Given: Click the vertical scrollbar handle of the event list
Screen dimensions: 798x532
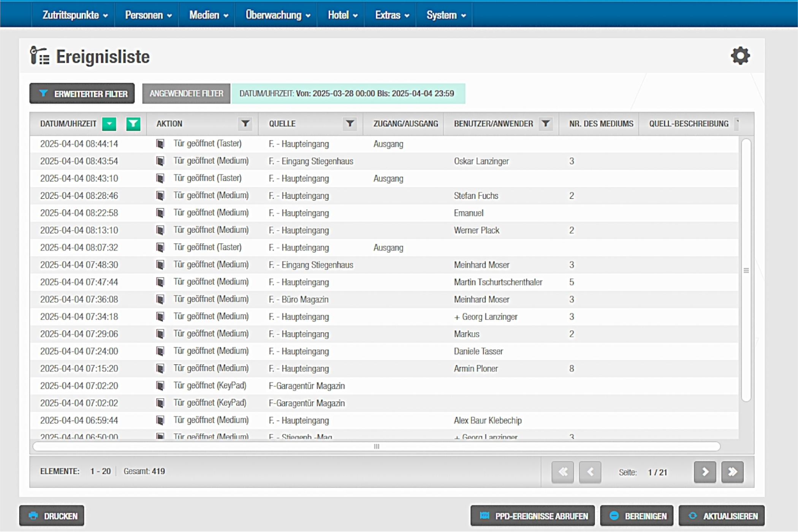Looking at the screenshot, I should pos(746,270).
